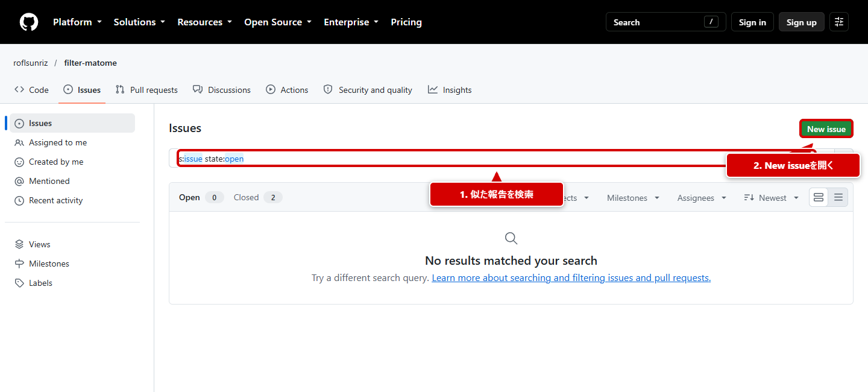Viewport: 868px width, 392px height.
Task: Open the Newest sort dropdown
Action: point(772,198)
